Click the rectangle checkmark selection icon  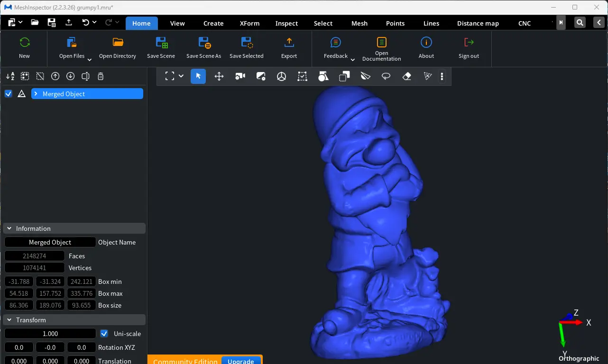pyautogui.click(x=303, y=76)
